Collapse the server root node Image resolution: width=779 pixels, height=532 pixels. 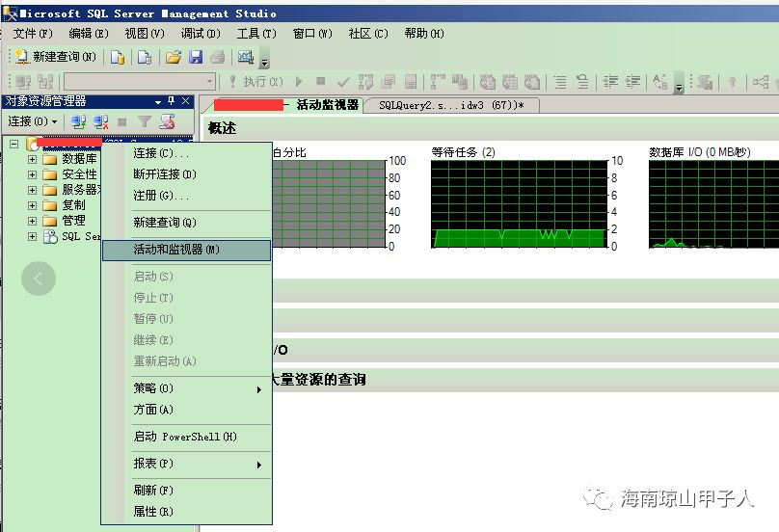(14, 144)
